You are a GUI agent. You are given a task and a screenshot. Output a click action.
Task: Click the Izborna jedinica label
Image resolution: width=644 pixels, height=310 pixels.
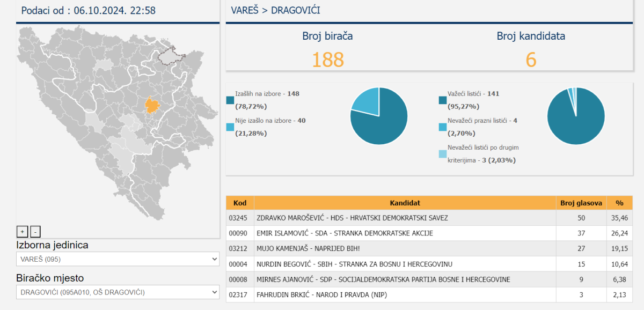(52, 245)
